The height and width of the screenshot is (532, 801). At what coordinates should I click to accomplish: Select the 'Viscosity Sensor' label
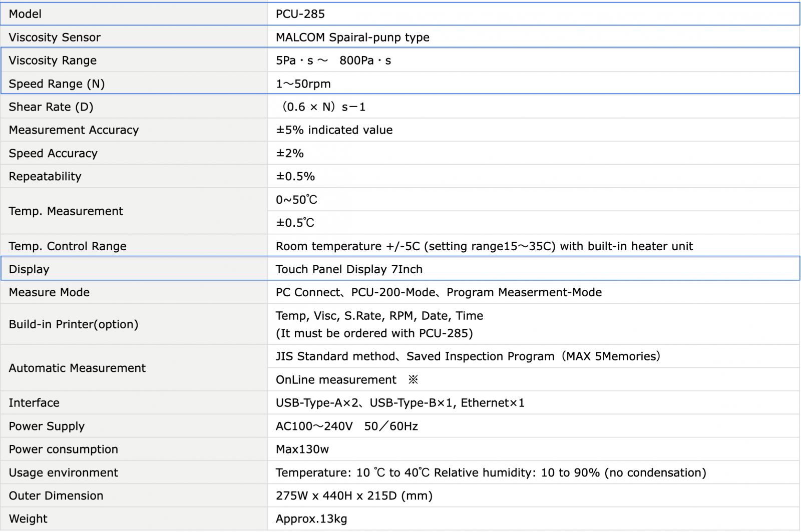[x=55, y=38]
